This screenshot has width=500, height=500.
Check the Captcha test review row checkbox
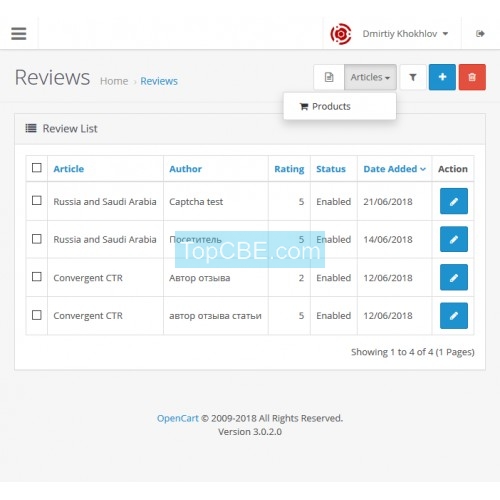[37, 200]
